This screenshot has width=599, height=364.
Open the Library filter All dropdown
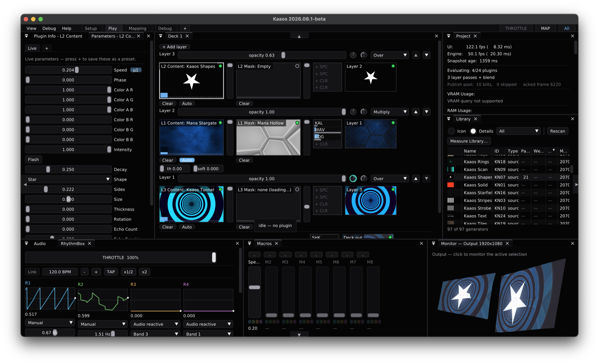(518, 131)
